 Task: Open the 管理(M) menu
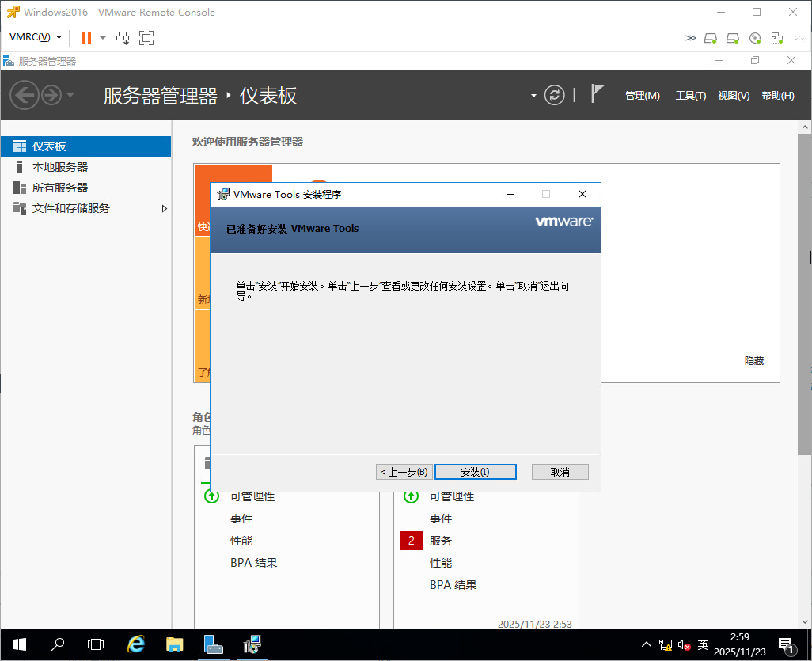point(642,95)
